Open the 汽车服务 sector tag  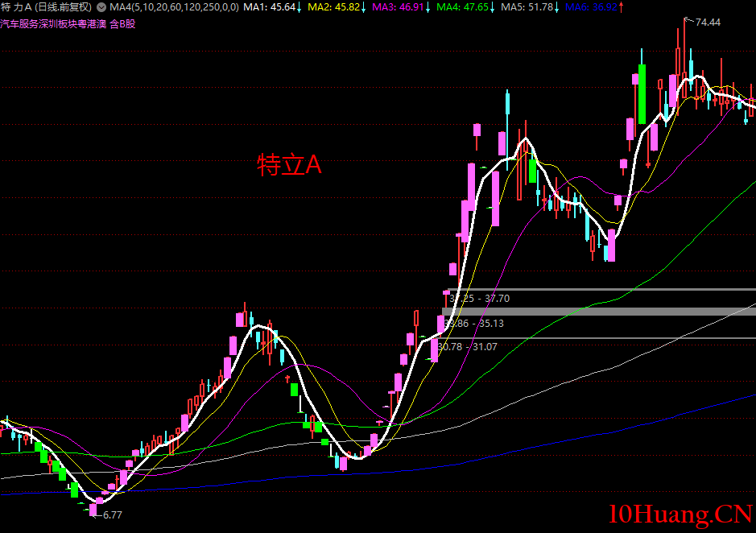[19, 24]
